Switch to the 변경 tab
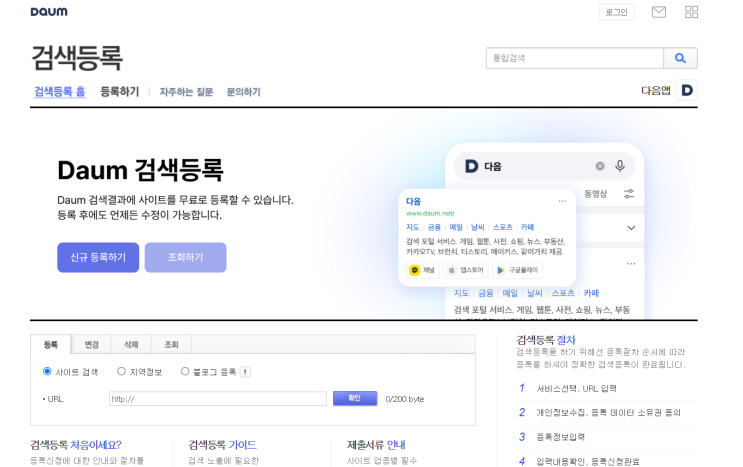The width and height of the screenshot is (743, 467). (x=91, y=344)
